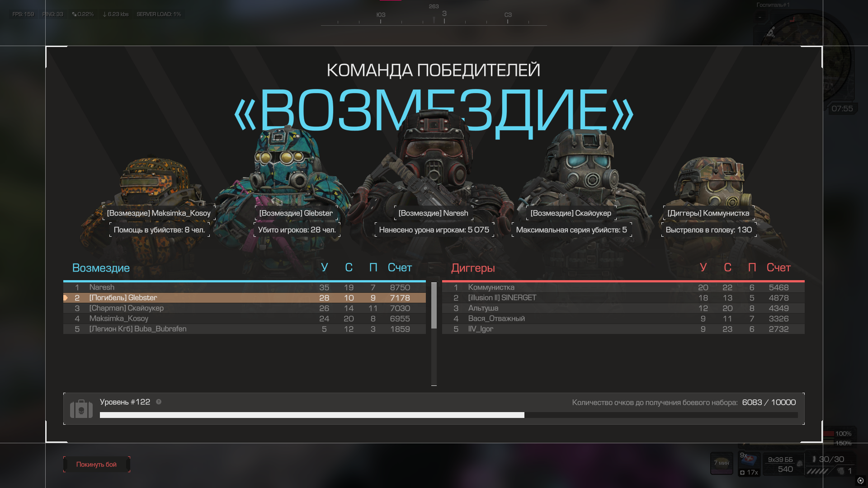Image resolution: width=868 pixels, height=488 pixels.
Task: Click the circular target icon at screen corner
Action: 860,480
